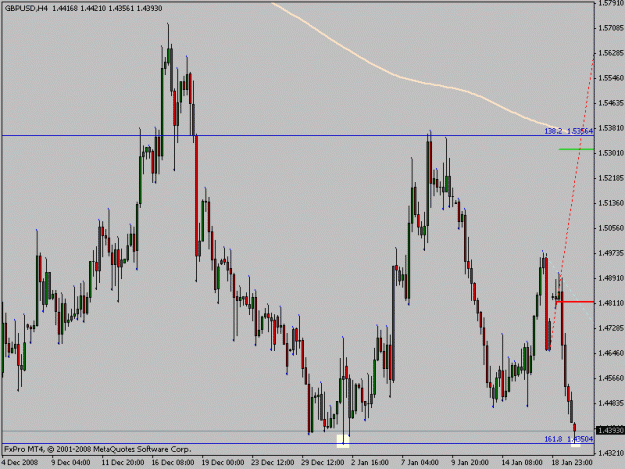This screenshot has width=625, height=469.
Task: Click the 29 Dec 12:00 time label
Action: 323,463
